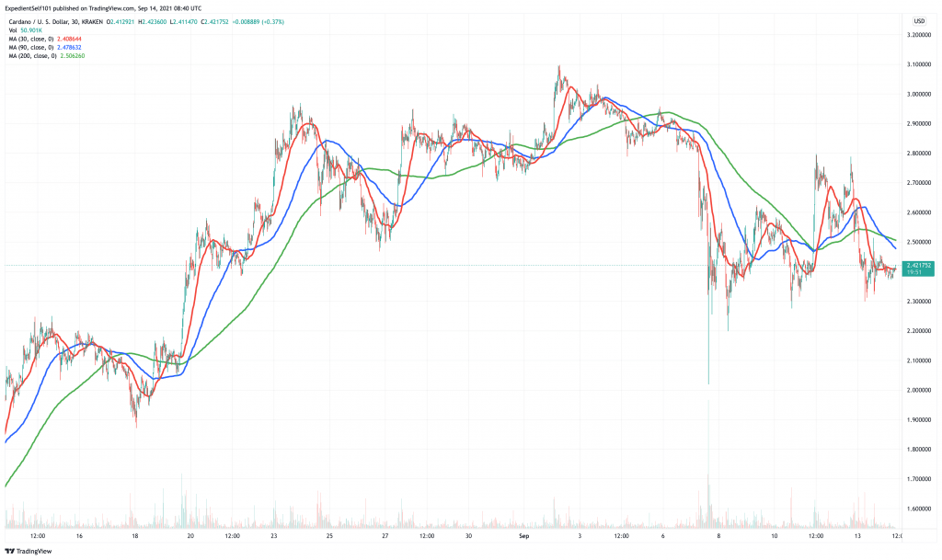The image size is (942, 560).
Task: Click the 2.700000 price axis label
Action: 919,183
